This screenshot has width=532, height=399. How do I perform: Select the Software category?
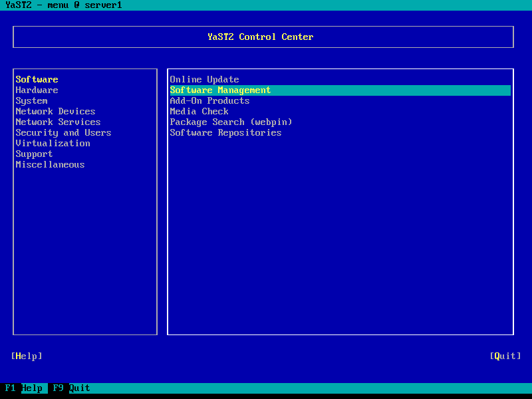37,79
